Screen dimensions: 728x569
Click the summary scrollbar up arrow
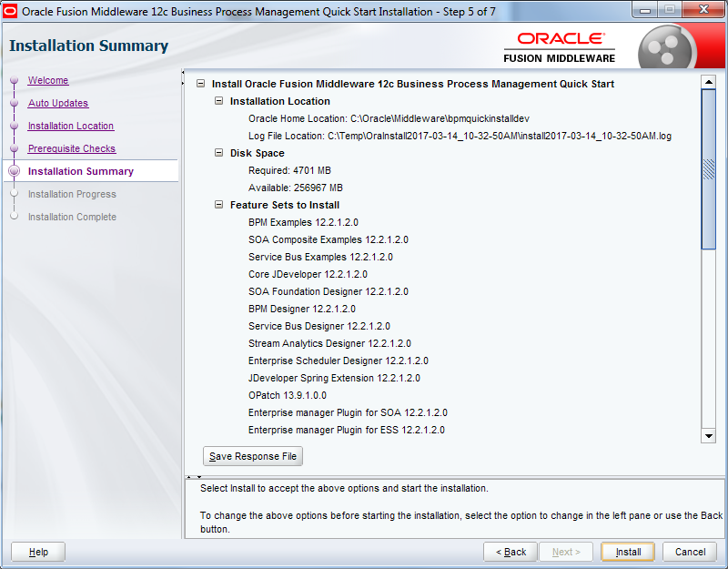[709, 82]
